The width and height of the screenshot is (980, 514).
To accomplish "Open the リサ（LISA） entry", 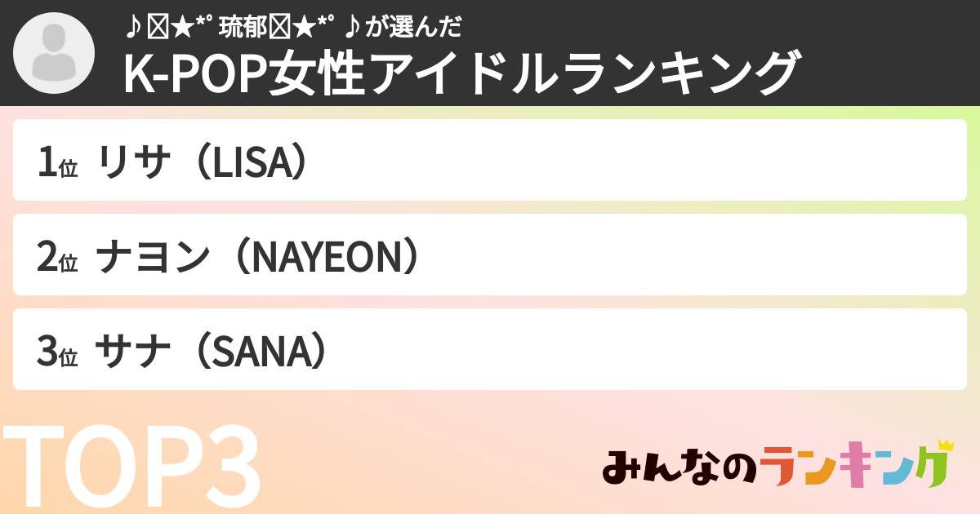I will (x=206, y=162).
